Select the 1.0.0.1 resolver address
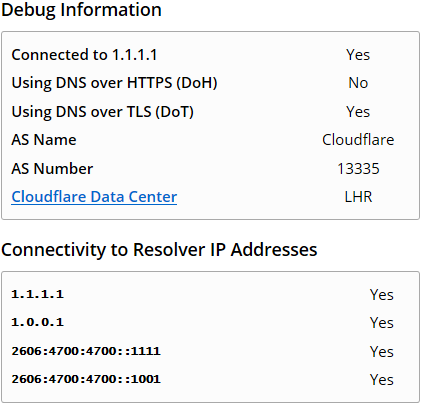This screenshot has width=422, height=406. [37, 322]
